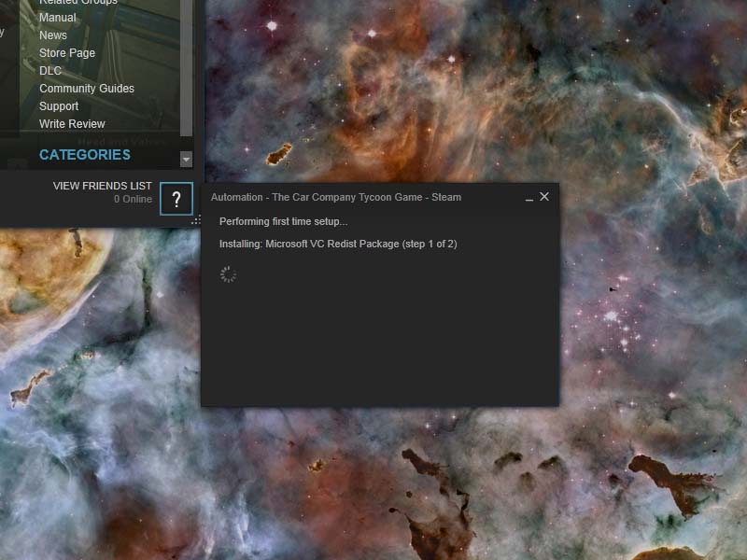Open VIEW FRIENDS LIST
This screenshot has width=747, height=560.
[x=103, y=186]
